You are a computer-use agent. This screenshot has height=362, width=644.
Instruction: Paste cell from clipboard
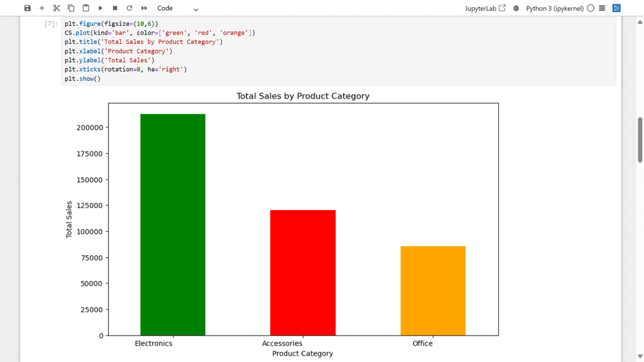[x=86, y=8]
